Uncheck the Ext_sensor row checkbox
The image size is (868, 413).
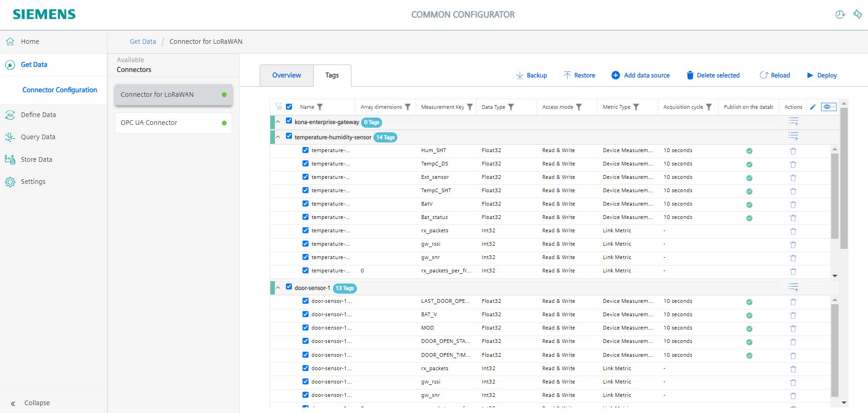pyautogui.click(x=305, y=177)
